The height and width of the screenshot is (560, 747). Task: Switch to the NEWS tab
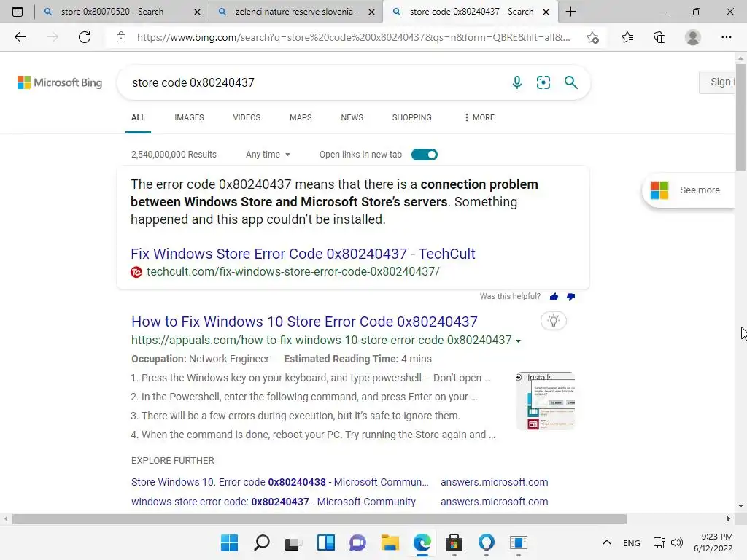coord(352,117)
